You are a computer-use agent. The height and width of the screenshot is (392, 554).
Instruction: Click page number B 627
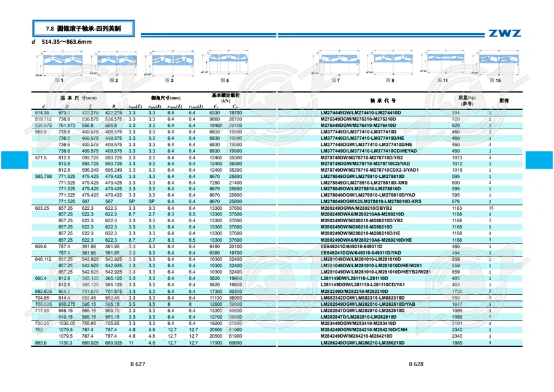tap(138, 364)
